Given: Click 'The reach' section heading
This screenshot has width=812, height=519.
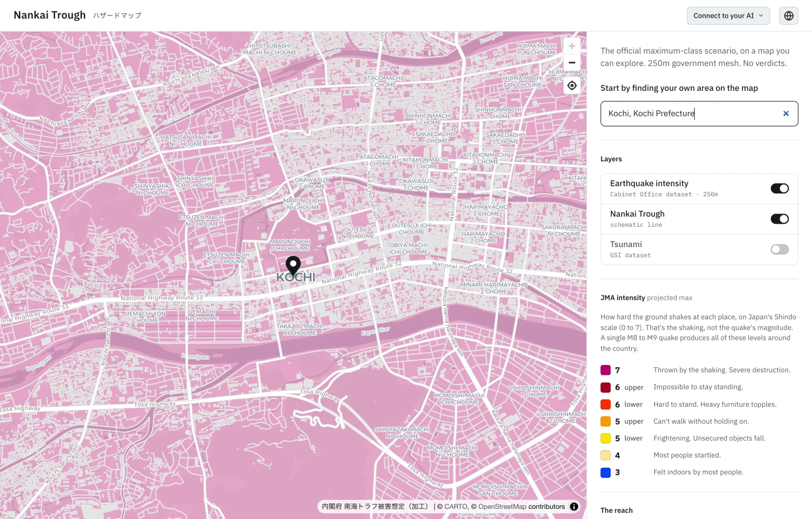Looking at the screenshot, I should point(617,510).
